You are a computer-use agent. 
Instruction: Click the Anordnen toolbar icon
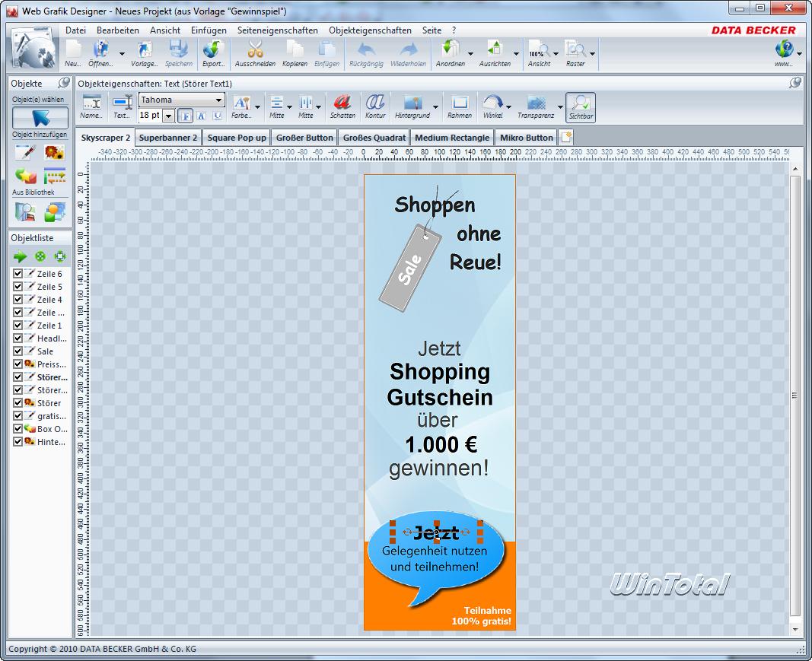(x=450, y=54)
